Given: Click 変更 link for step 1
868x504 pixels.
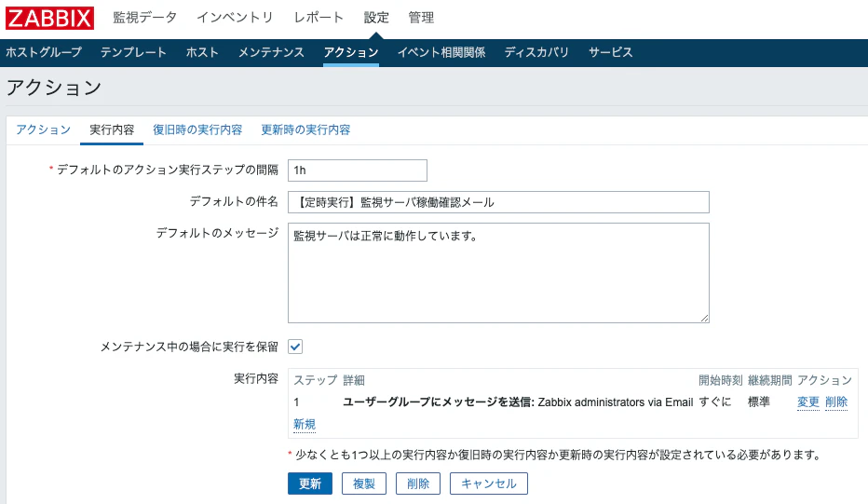Looking at the screenshot, I should tap(808, 402).
